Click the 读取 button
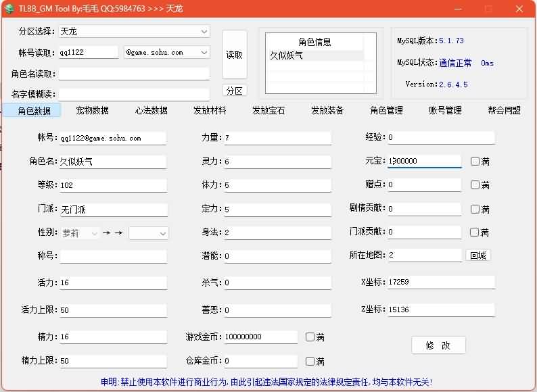 (x=235, y=55)
